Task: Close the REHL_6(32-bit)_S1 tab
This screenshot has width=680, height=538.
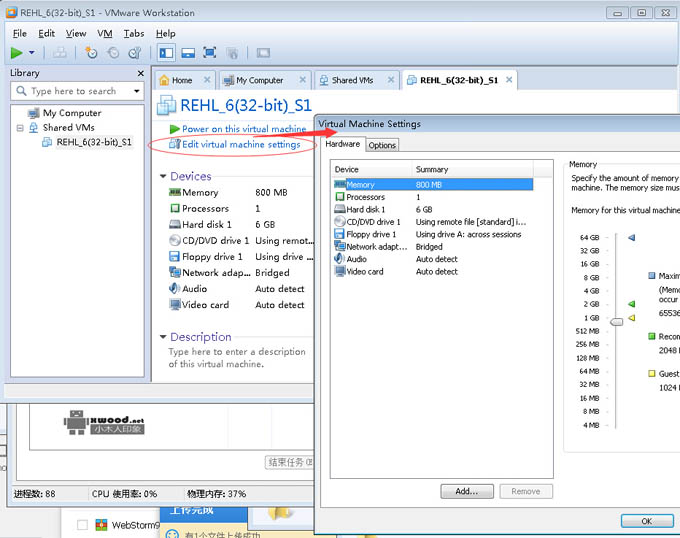Action: [509, 80]
